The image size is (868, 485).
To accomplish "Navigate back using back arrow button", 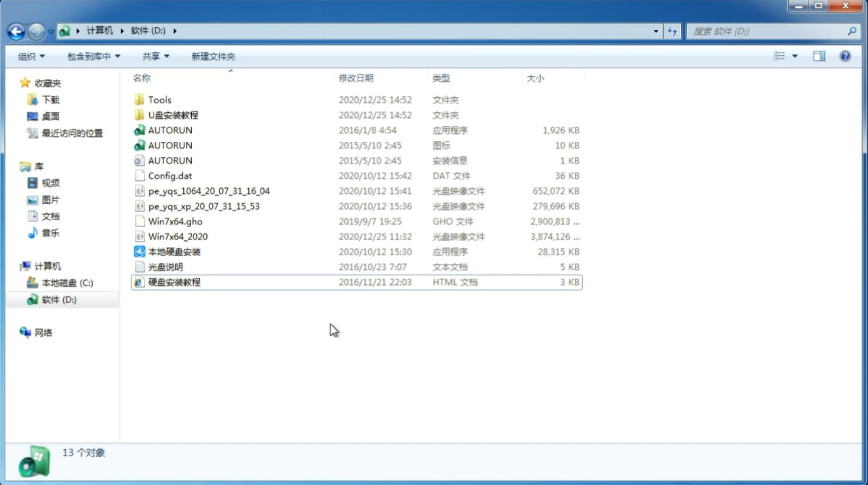I will click(16, 30).
